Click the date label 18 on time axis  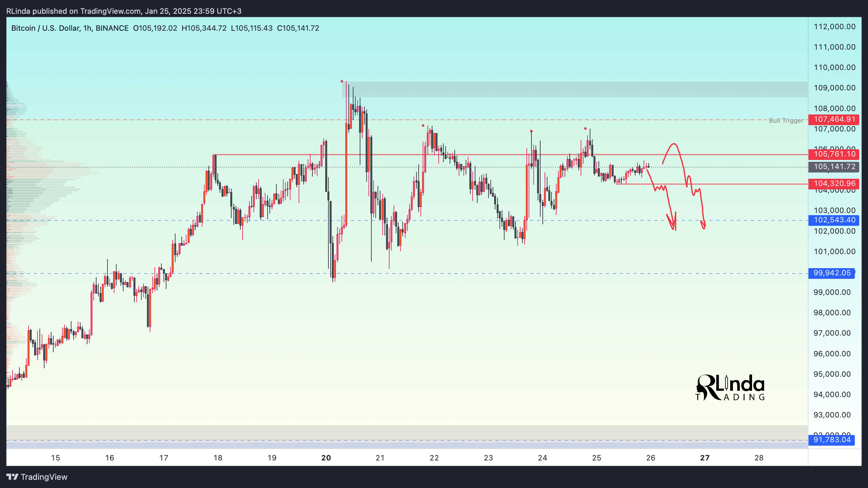218,458
